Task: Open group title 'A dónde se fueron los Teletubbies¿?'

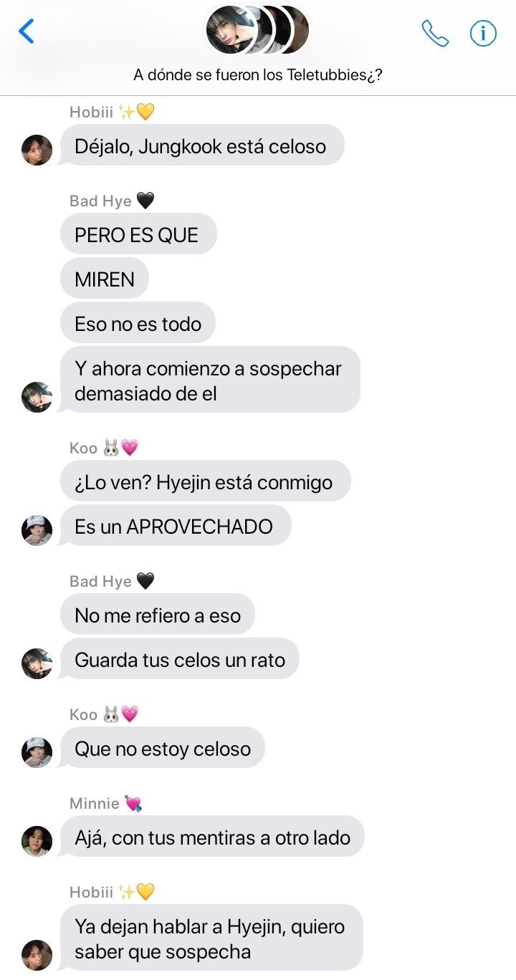Action: [258, 75]
